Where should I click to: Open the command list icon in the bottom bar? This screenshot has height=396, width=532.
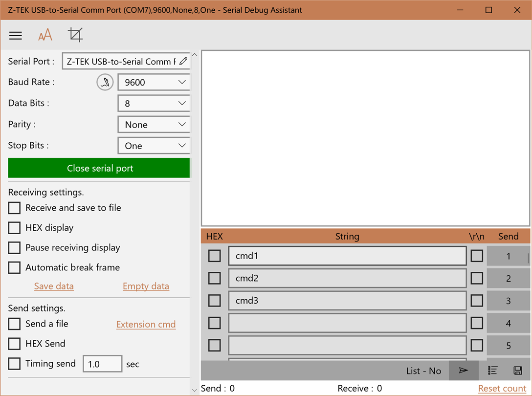click(493, 371)
